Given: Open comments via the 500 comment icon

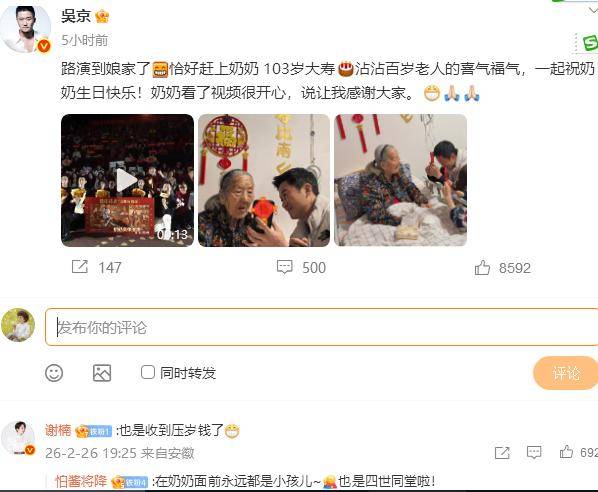Looking at the screenshot, I should pyautogui.click(x=285, y=267).
